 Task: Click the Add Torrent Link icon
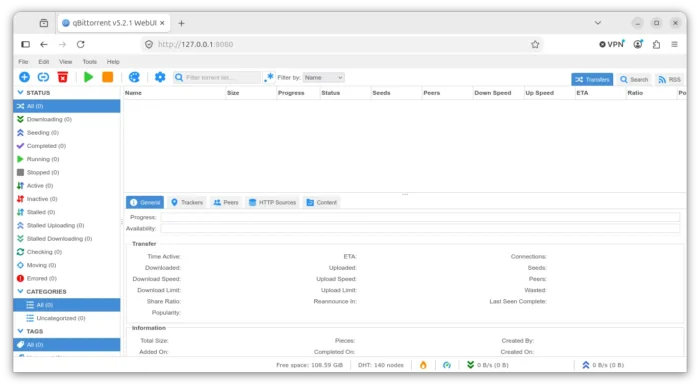(x=43, y=77)
